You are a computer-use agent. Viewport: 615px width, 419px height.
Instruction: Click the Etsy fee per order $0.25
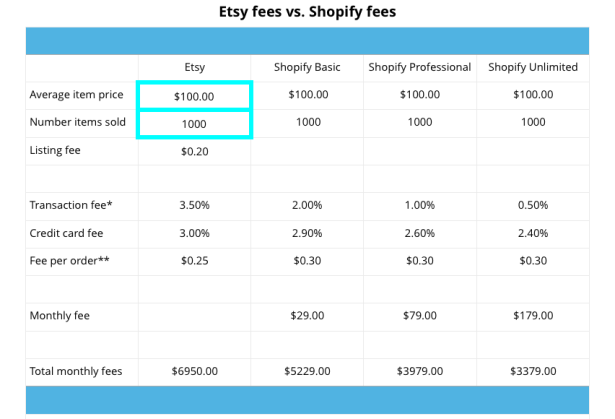(195, 261)
